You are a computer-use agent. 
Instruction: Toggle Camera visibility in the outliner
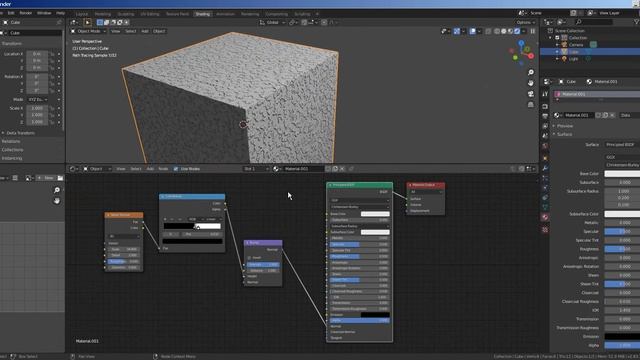click(x=593, y=44)
